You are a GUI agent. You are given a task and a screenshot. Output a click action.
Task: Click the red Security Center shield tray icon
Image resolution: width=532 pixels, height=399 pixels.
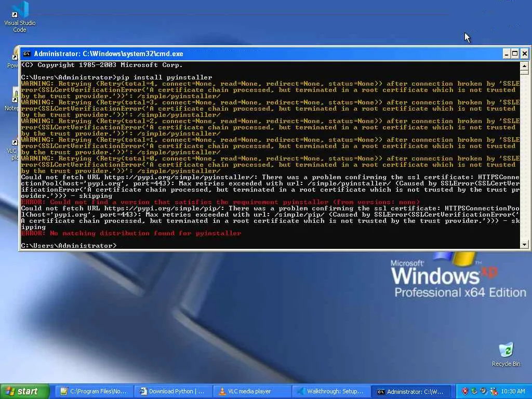click(465, 391)
